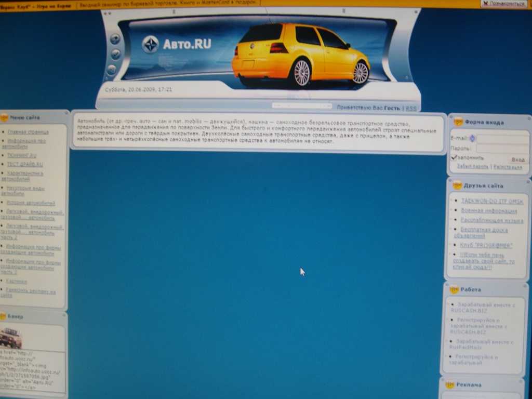The height and width of the screenshot is (399, 532).
Task: Open Информация про автомобили menu link
Action: click(x=24, y=143)
